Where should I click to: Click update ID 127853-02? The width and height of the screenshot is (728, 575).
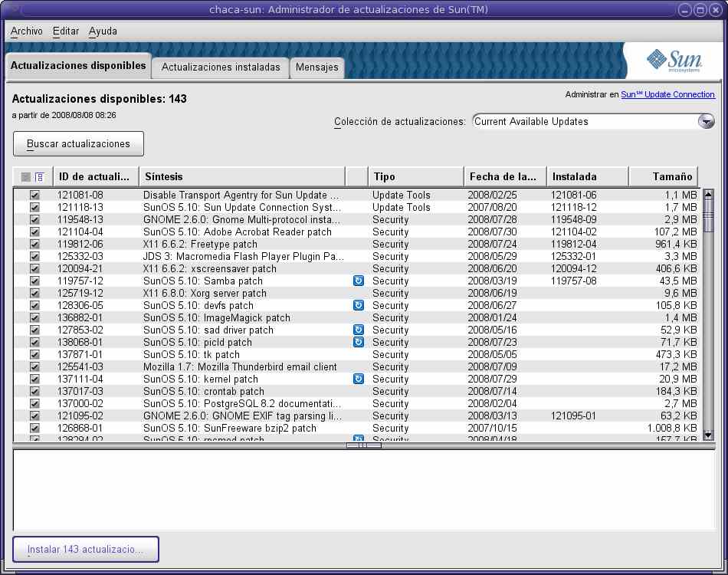[80, 330]
